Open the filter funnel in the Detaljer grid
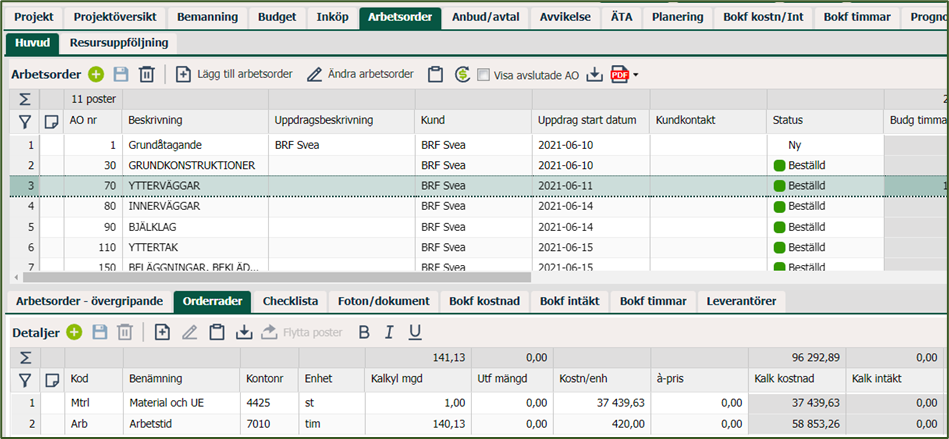 [25, 380]
